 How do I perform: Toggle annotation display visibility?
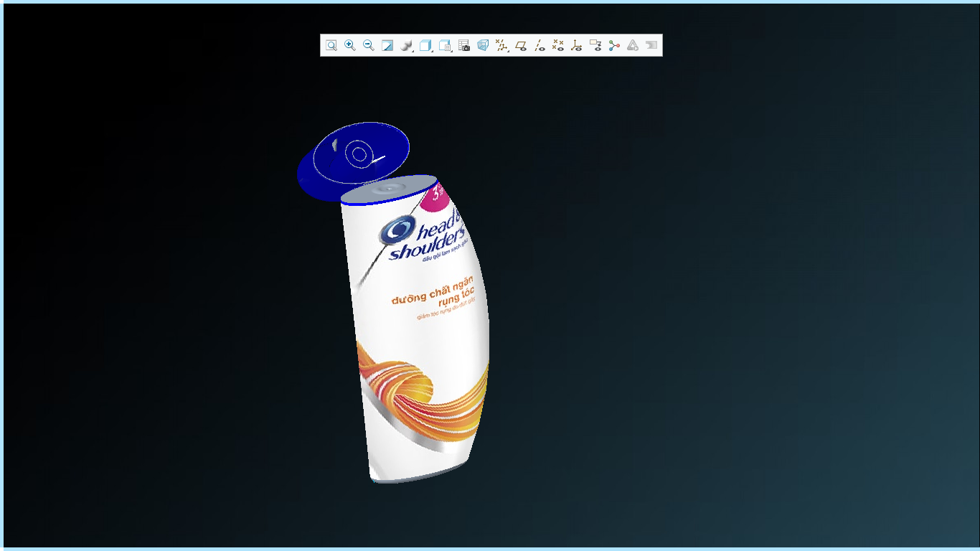tap(595, 45)
